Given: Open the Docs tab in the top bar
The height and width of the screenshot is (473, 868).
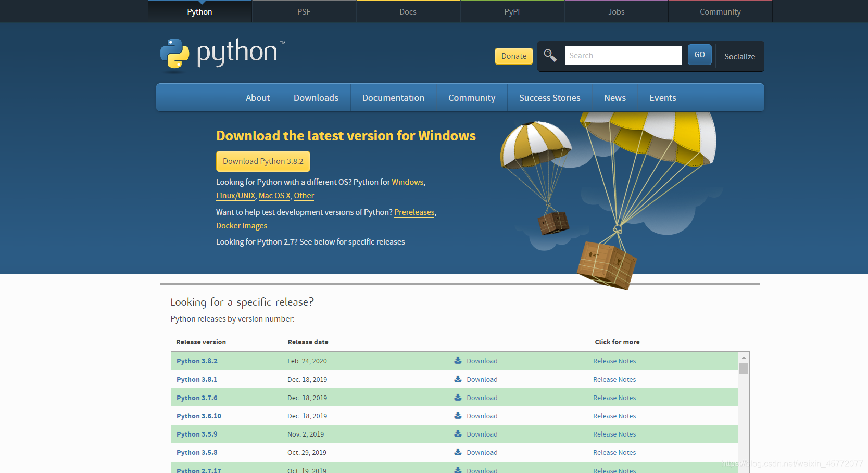Looking at the screenshot, I should point(408,11).
